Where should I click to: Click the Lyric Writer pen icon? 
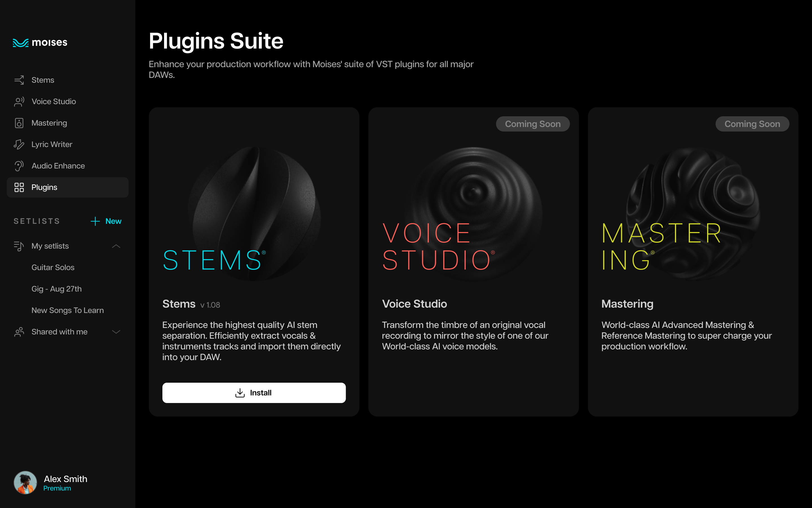(19, 144)
